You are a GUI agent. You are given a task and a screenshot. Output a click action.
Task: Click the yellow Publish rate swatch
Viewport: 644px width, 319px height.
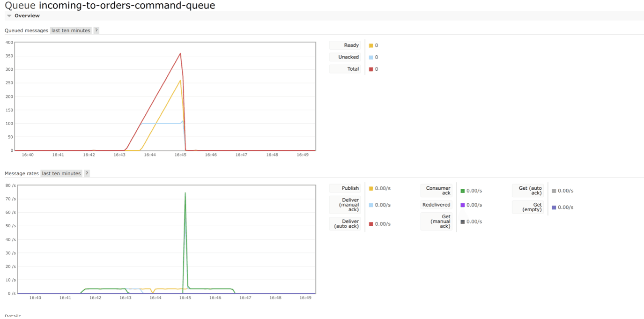click(371, 188)
